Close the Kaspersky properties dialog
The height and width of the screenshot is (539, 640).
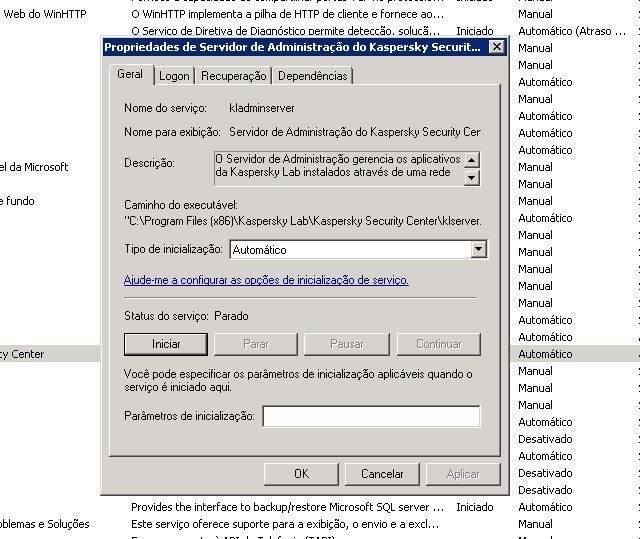(x=497, y=47)
